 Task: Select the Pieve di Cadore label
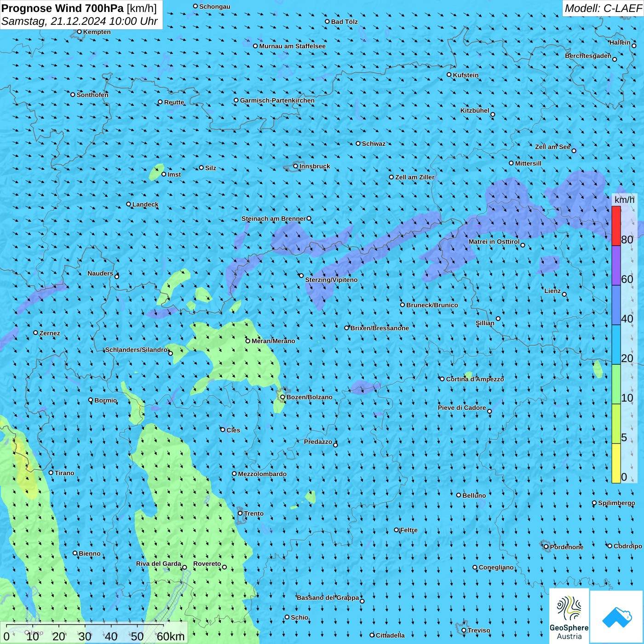click(461, 408)
